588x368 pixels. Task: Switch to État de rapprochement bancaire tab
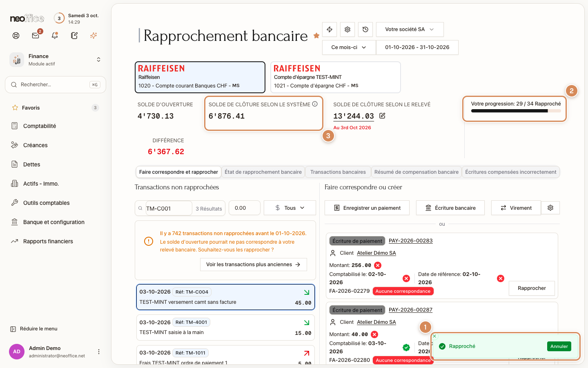pyautogui.click(x=263, y=172)
